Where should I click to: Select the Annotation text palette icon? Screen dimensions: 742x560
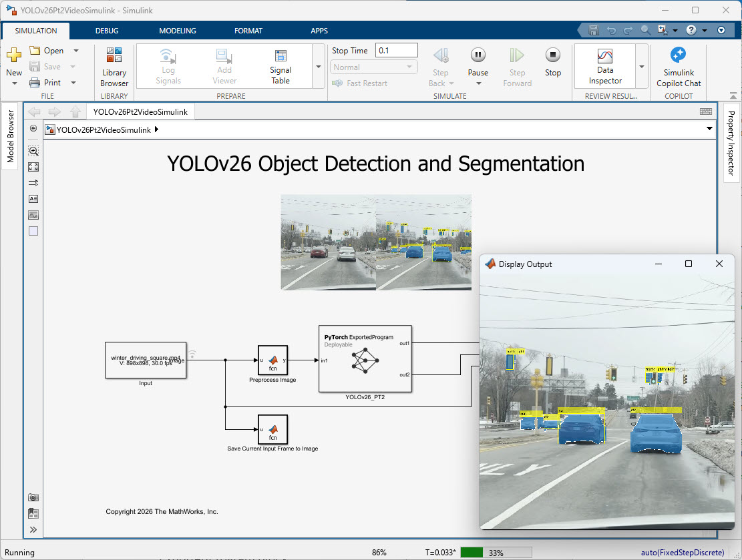[x=33, y=199]
